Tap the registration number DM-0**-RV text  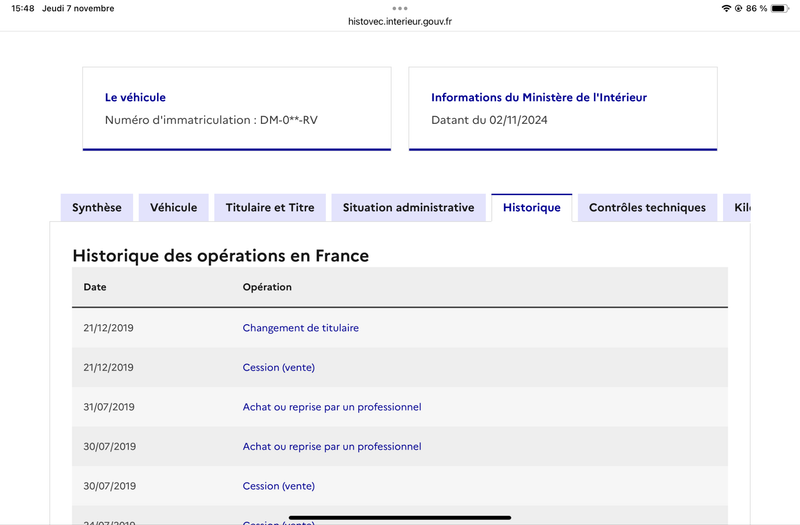coord(289,120)
